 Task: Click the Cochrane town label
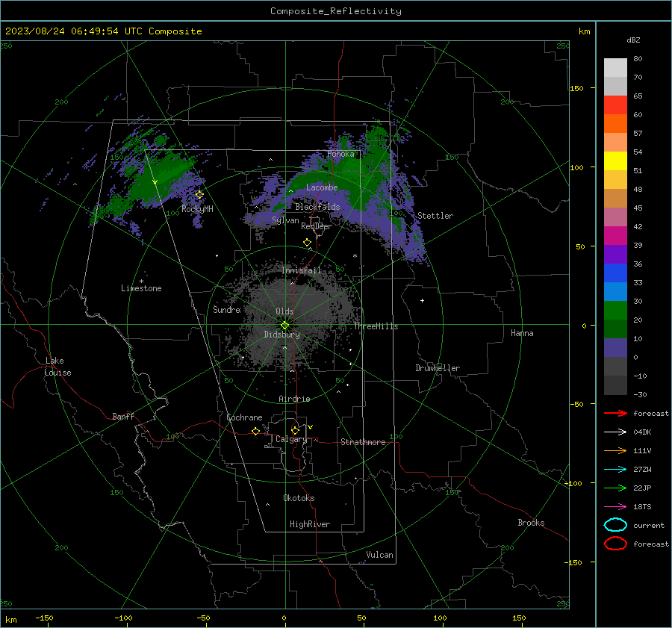(x=244, y=417)
